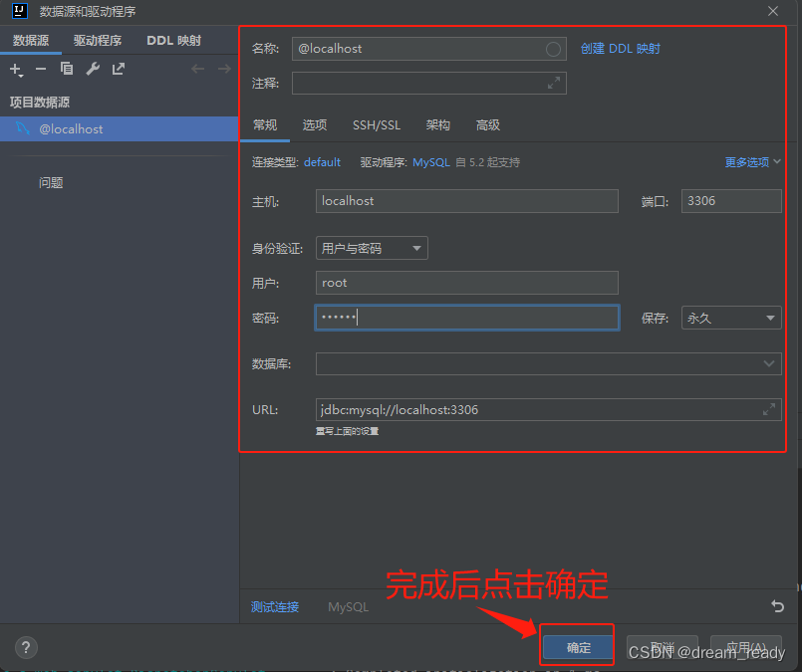Viewport: 802px width, 672px height.
Task: Click the 项目数据源 header text
Action: pyautogui.click(x=40, y=103)
